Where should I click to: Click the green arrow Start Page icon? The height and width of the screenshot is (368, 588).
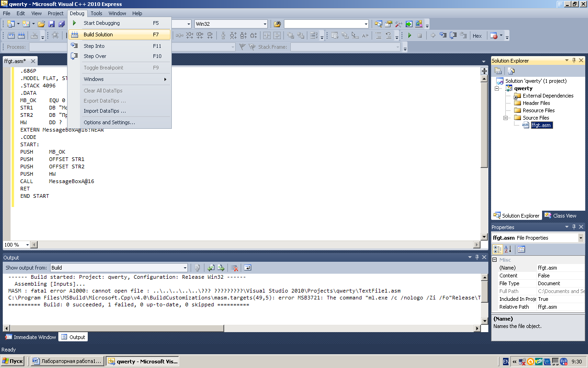coord(409,24)
